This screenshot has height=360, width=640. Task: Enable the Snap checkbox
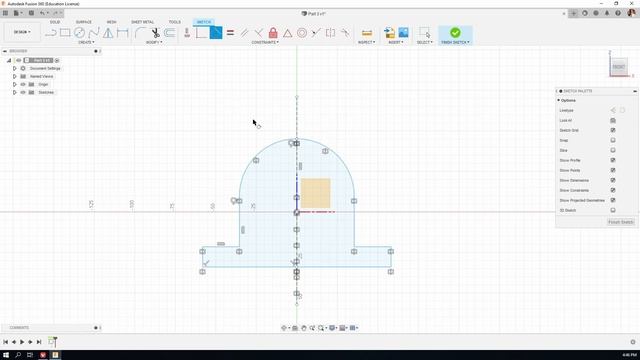(x=613, y=140)
